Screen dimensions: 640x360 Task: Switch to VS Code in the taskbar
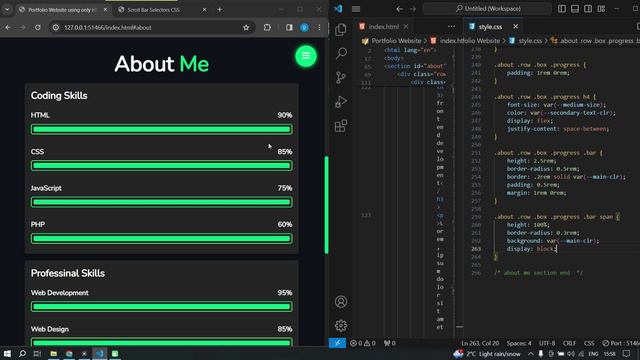pos(100,353)
